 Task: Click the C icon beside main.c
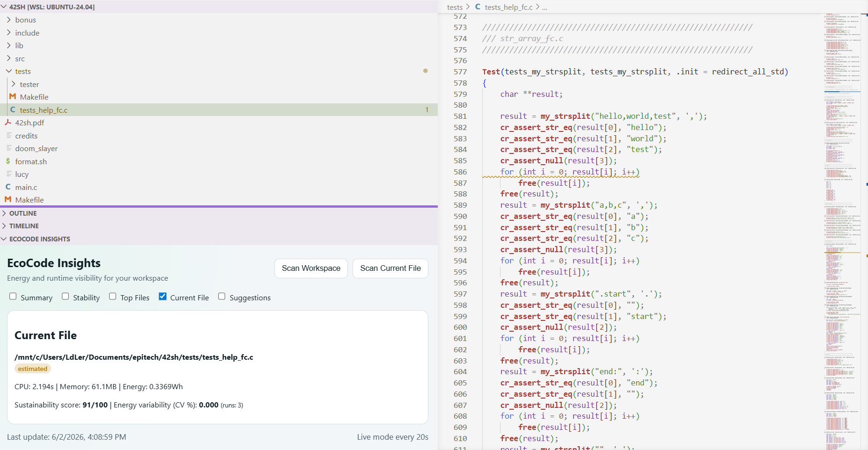click(8, 187)
